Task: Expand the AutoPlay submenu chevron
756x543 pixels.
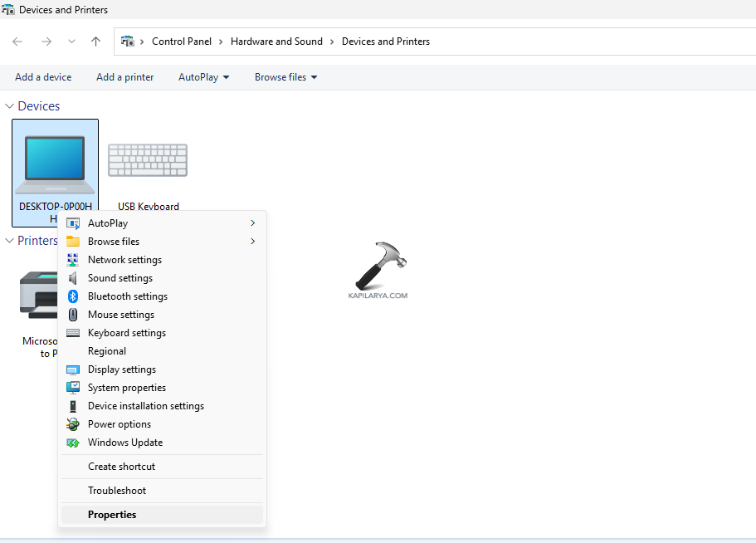Action: (x=251, y=223)
